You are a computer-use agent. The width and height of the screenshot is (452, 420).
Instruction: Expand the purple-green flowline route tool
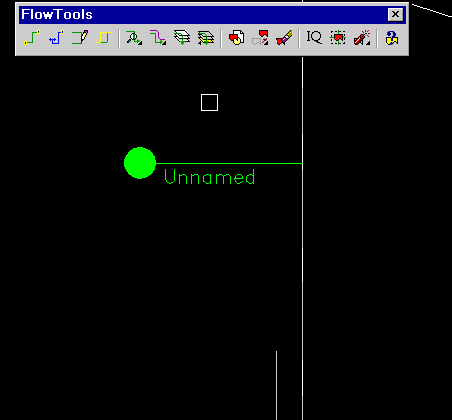pos(158,38)
